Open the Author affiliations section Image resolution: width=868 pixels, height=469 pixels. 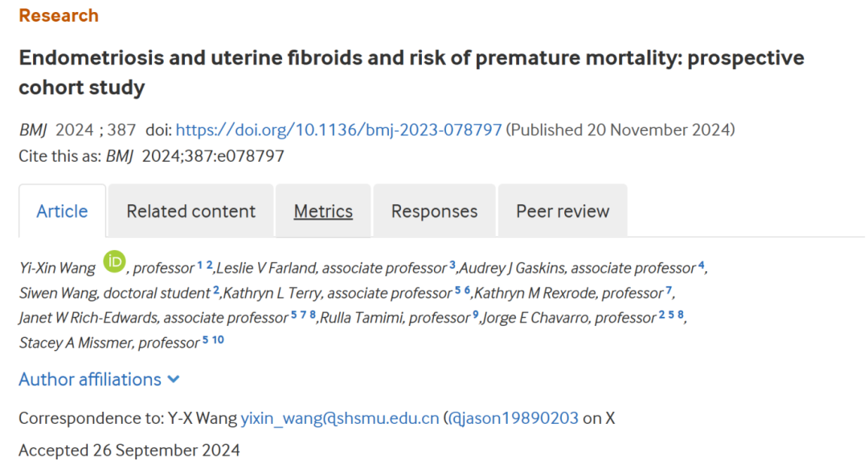pos(99,380)
